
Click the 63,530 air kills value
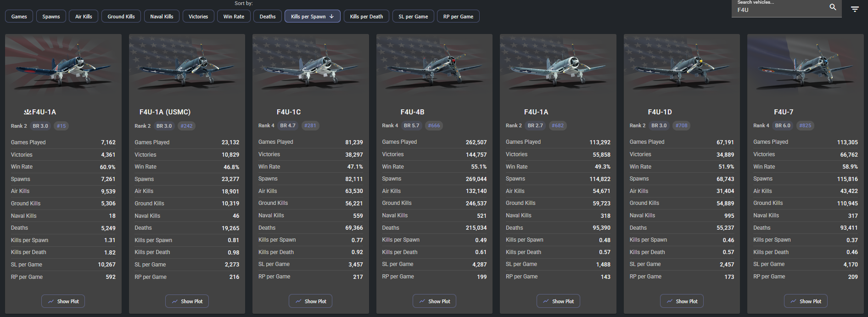tap(354, 191)
